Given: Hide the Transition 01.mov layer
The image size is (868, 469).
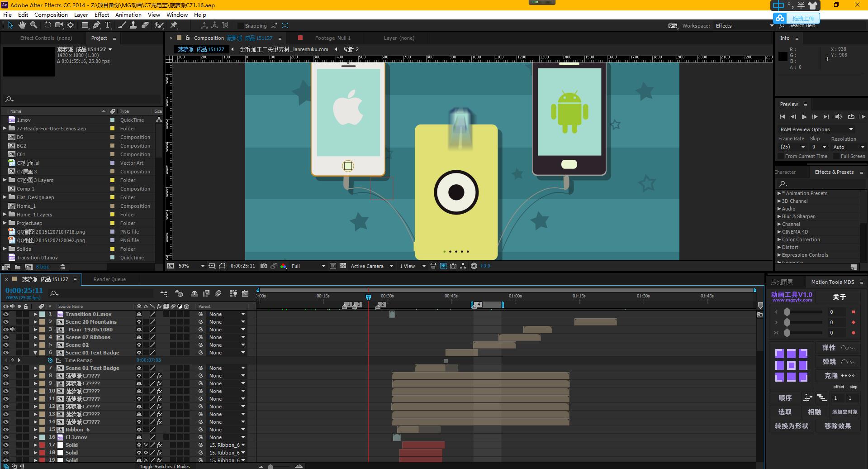Looking at the screenshot, I should [6, 314].
